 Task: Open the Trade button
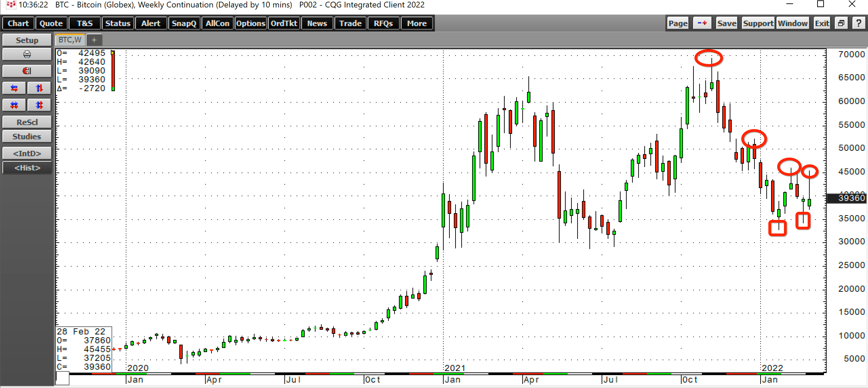point(350,23)
